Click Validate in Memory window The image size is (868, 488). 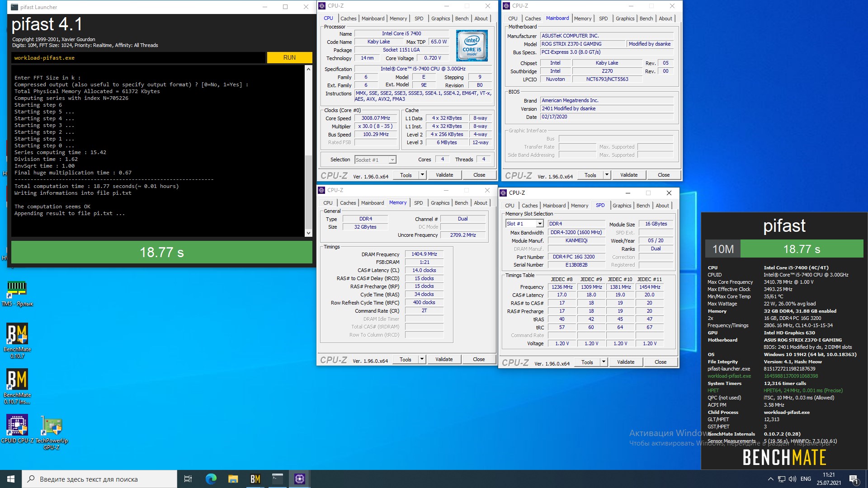(x=444, y=360)
